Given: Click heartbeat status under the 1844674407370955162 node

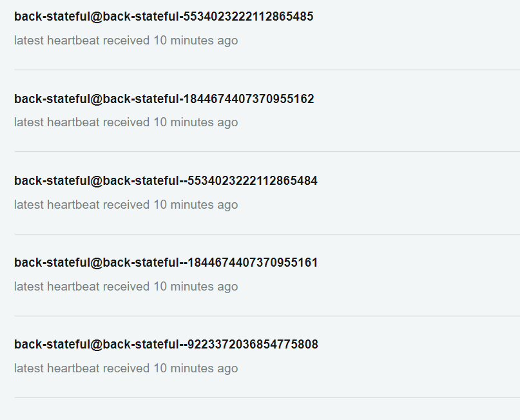Looking at the screenshot, I should [126, 122].
